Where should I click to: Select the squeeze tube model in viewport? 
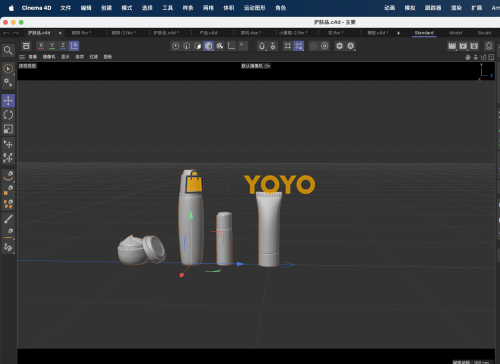click(x=269, y=229)
